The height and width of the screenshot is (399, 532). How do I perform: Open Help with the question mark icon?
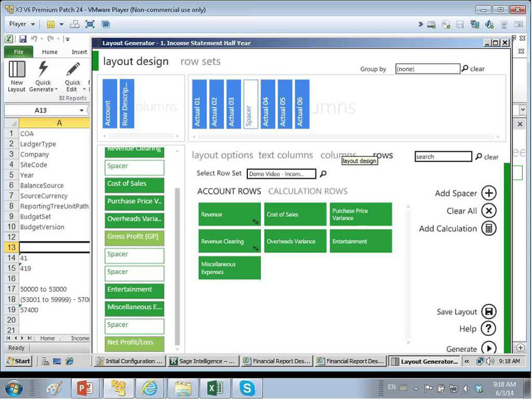(x=488, y=328)
